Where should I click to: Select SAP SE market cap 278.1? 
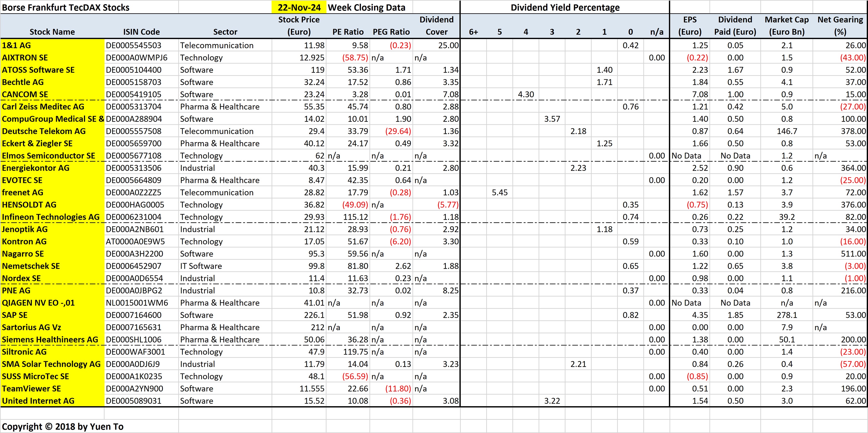(787, 315)
